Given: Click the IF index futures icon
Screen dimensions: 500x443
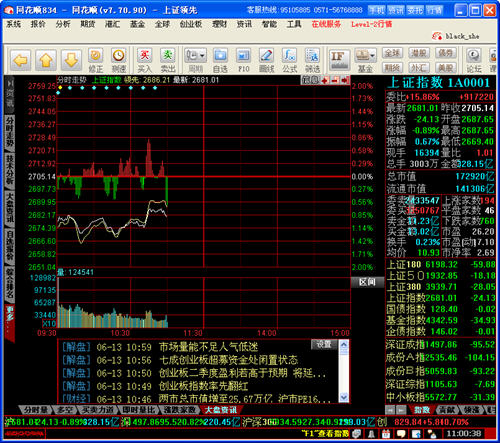Looking at the screenshot, I should point(339,60).
